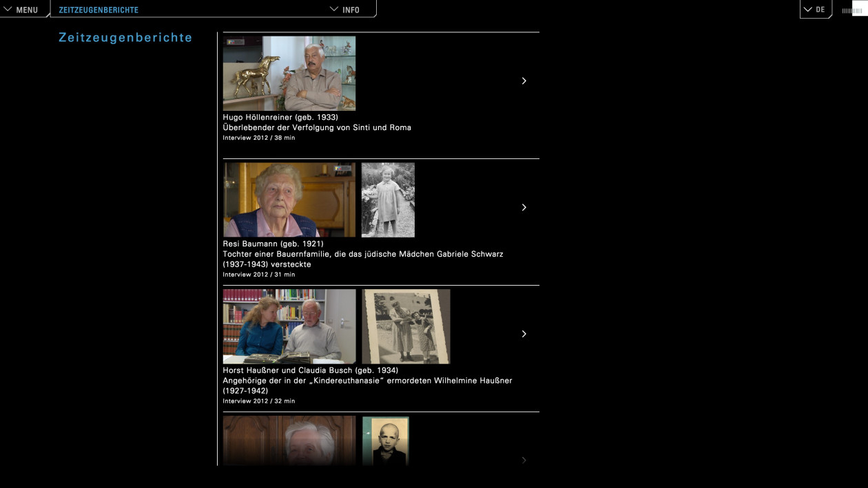Viewport: 868px width, 488px height.
Task: Click the faded arrow of the fourth entry
Action: tap(524, 460)
